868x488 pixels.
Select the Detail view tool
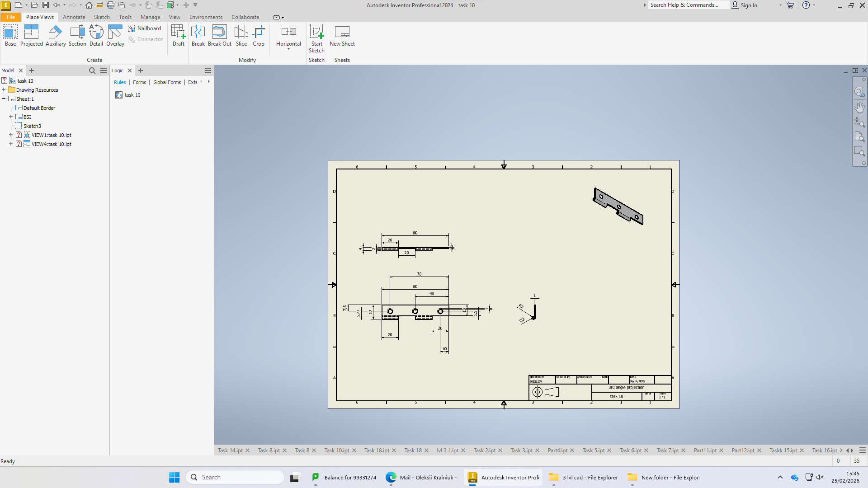pyautogui.click(x=96, y=35)
